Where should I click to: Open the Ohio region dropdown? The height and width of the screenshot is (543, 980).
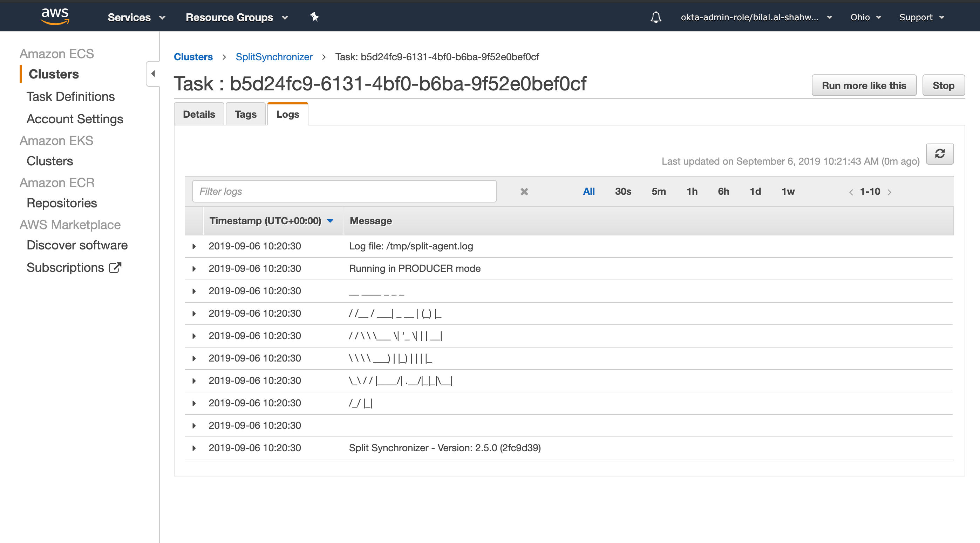865,18
